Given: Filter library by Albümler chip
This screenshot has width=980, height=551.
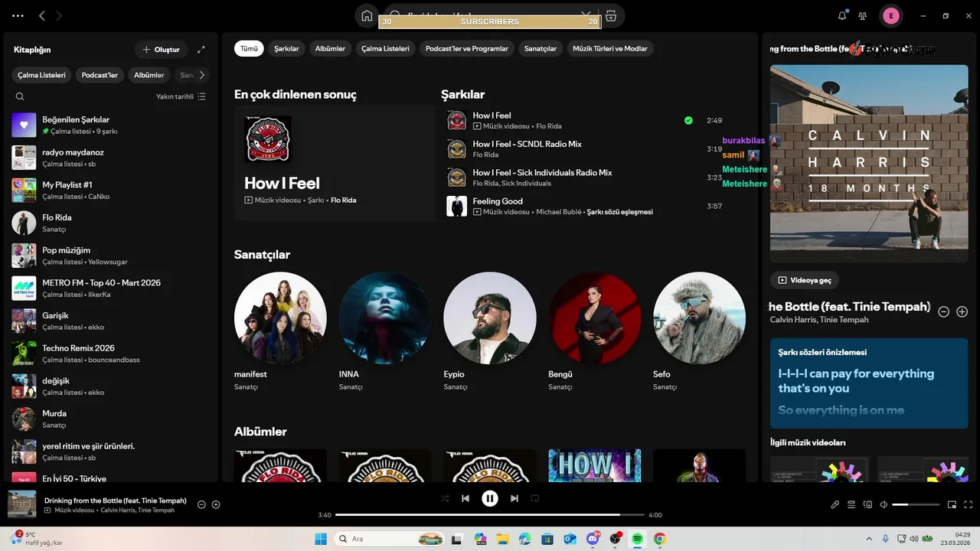Looking at the screenshot, I should [149, 75].
